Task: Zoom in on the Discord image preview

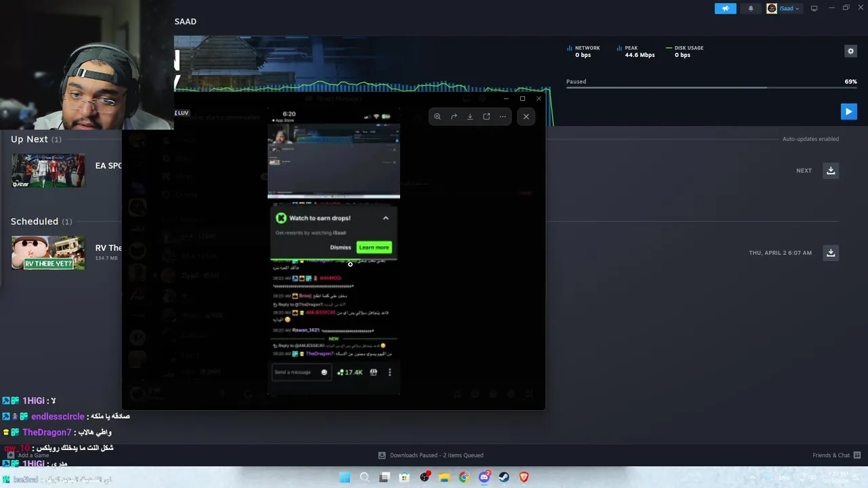Action: (437, 117)
